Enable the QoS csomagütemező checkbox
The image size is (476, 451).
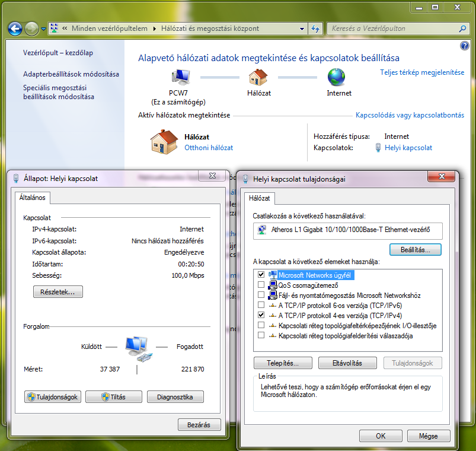click(x=261, y=285)
